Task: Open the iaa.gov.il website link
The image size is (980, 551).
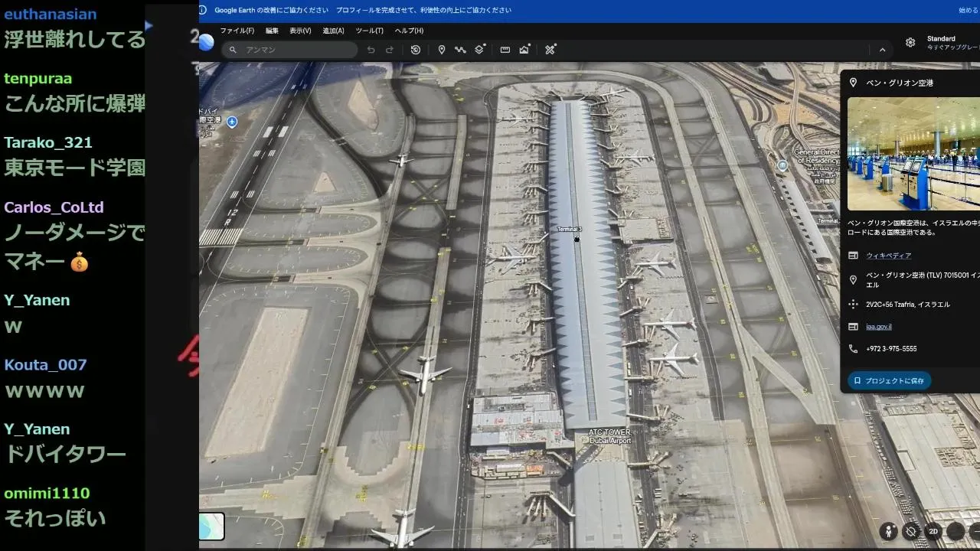Action: click(878, 327)
